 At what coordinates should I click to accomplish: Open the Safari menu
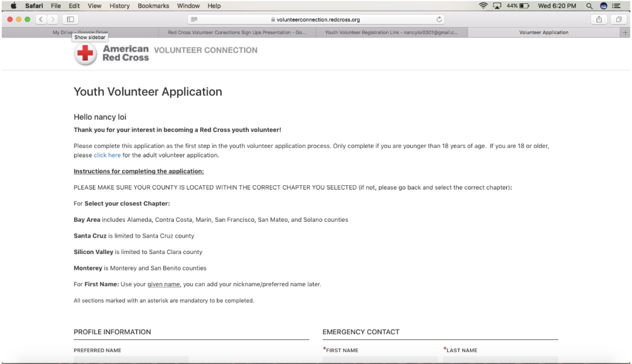click(x=35, y=6)
